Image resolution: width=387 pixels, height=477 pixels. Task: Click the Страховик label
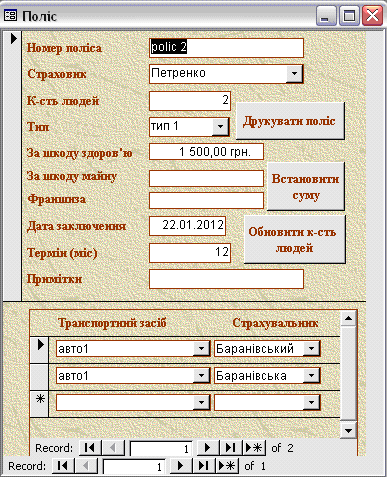tap(57, 74)
